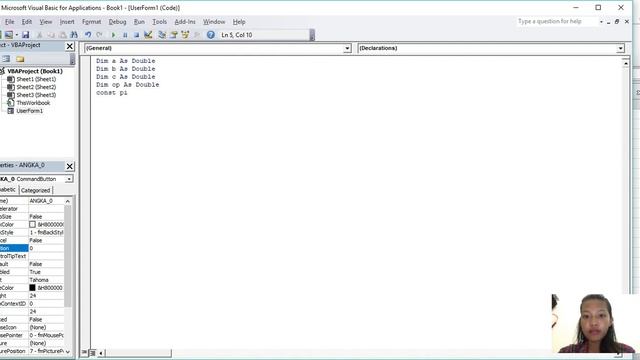Select Sheet3 (Sheet3) in the project tree

tap(36, 95)
